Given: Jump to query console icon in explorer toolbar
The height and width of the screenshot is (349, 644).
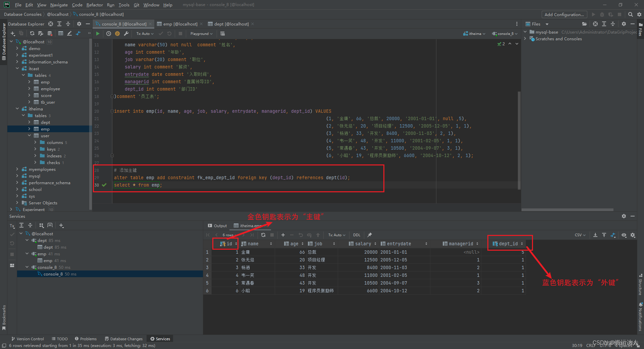Looking at the screenshot, I should pyautogui.click(x=78, y=33).
